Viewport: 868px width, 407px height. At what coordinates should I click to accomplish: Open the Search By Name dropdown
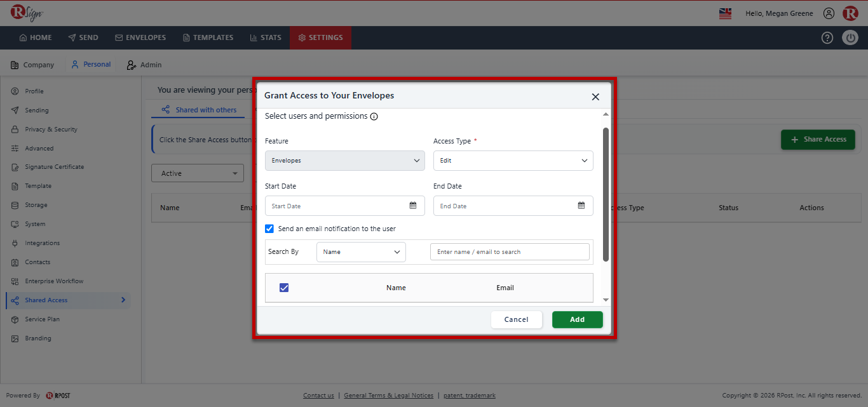tap(361, 252)
